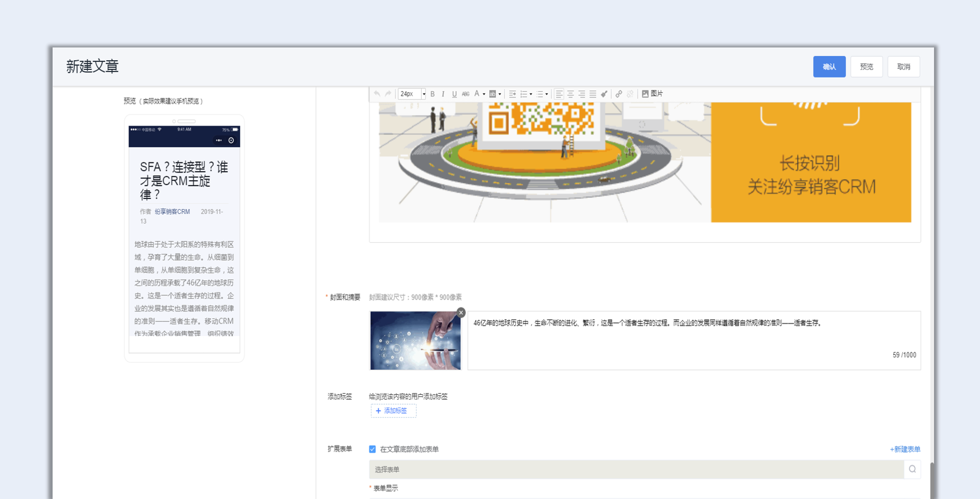This screenshot has width=980, height=499.
Task: Click the redo arrow in editor toolbar
Action: (388, 94)
